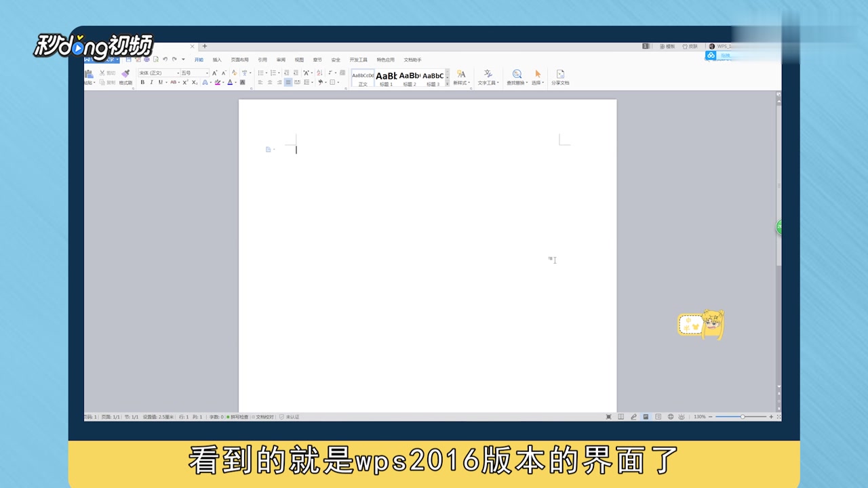This screenshot has width=868, height=488.
Task: Click the 模板 (Template) button in title bar
Action: click(x=667, y=46)
